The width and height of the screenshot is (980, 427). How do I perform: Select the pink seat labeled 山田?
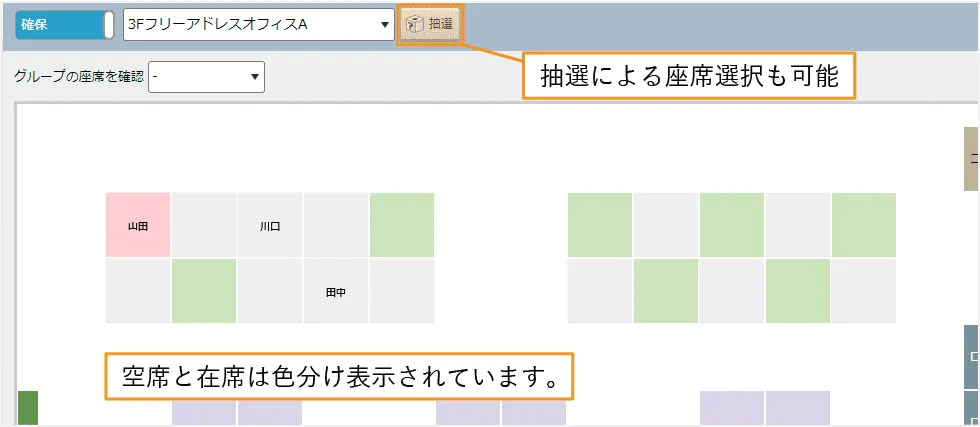point(138,226)
